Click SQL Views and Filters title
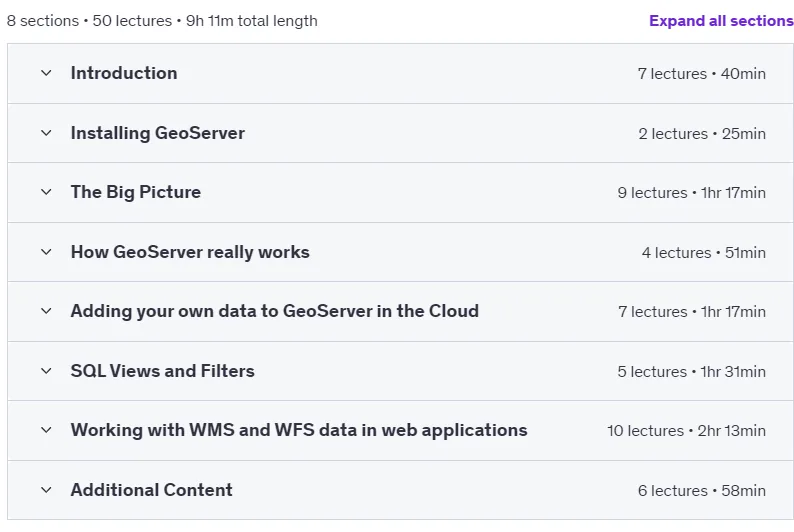 (x=163, y=371)
